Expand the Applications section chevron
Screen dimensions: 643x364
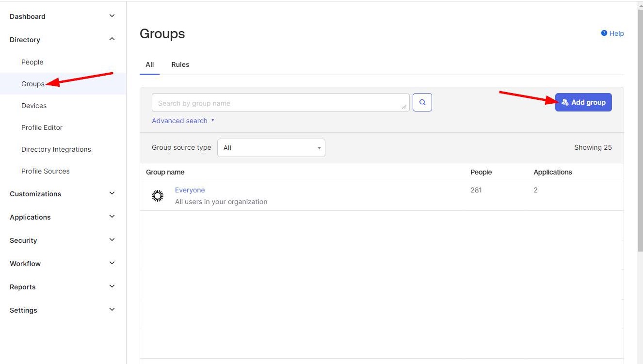[x=112, y=217]
